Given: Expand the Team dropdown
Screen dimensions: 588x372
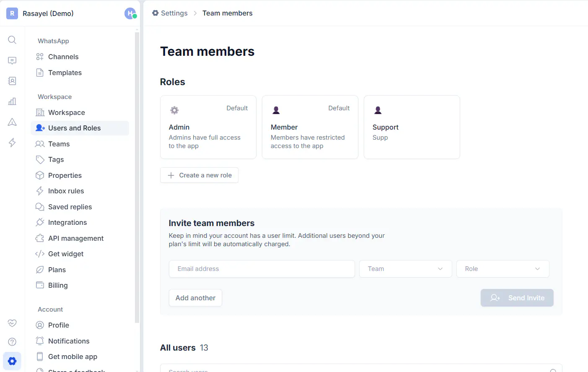Looking at the screenshot, I should pyautogui.click(x=405, y=269).
